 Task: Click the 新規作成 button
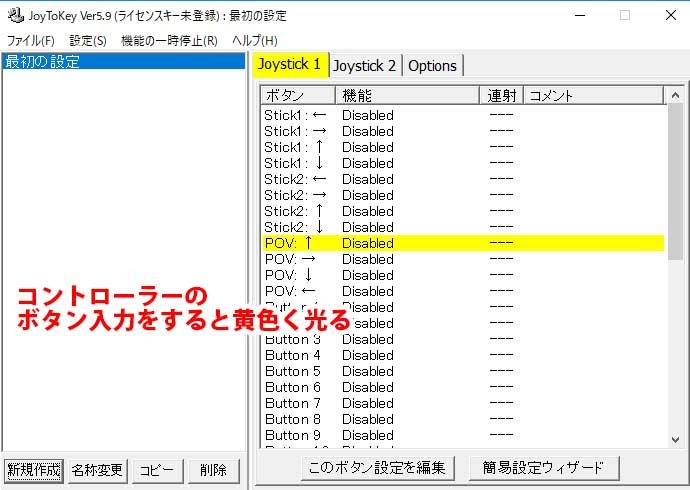[x=34, y=471]
